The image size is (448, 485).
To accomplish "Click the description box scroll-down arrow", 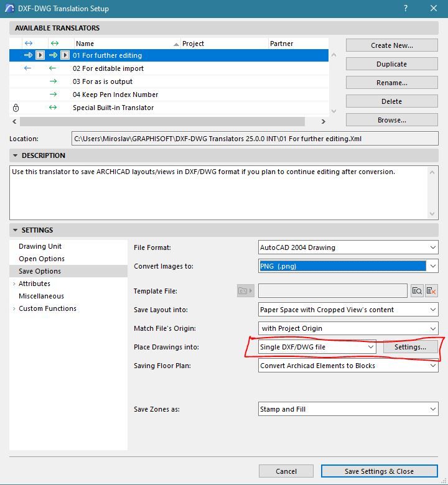I will tap(432, 214).
